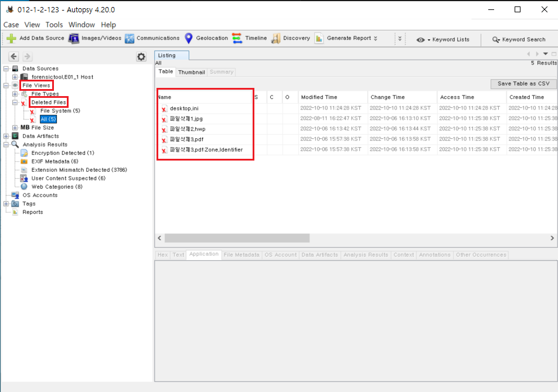Select File System (5) tree item
558x392 pixels.
pos(60,111)
